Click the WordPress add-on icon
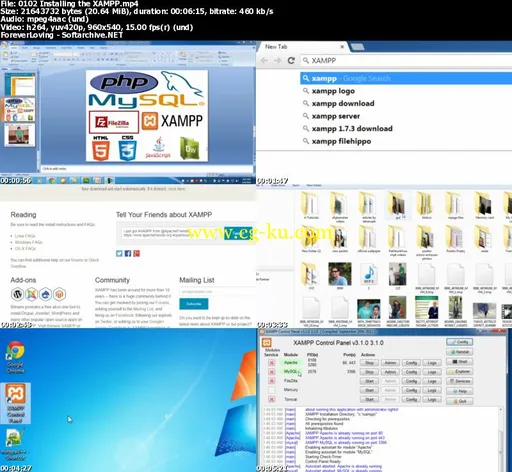The height and width of the screenshot is (472, 512). [x=17, y=294]
